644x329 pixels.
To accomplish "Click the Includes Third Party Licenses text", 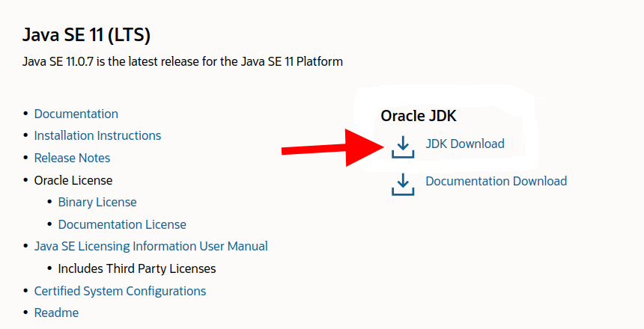I will point(137,268).
